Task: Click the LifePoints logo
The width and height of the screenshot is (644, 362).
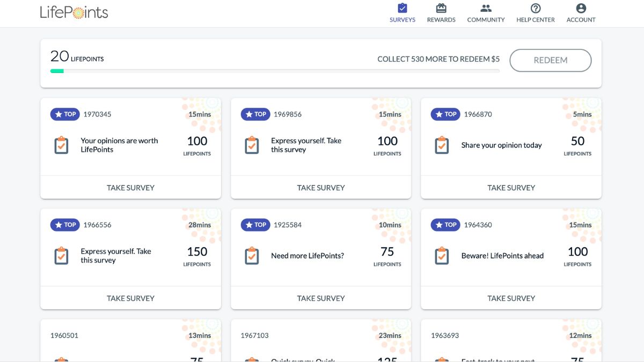Action: 73,12
